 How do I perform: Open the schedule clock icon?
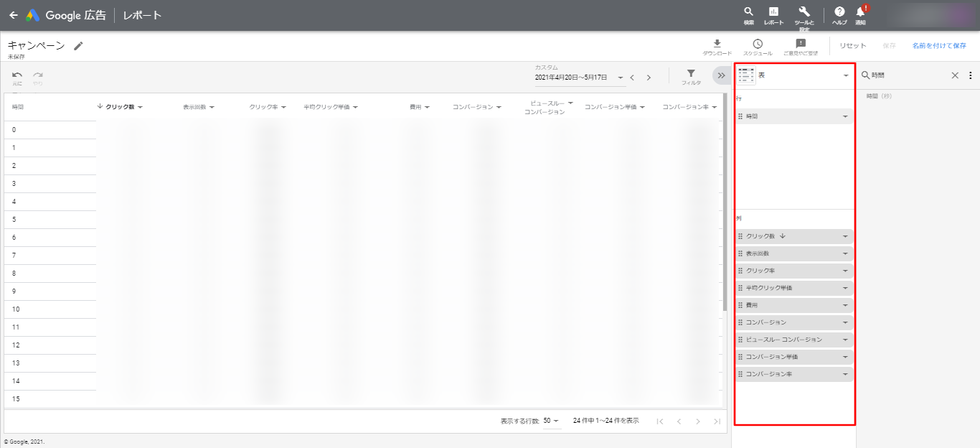(758, 47)
